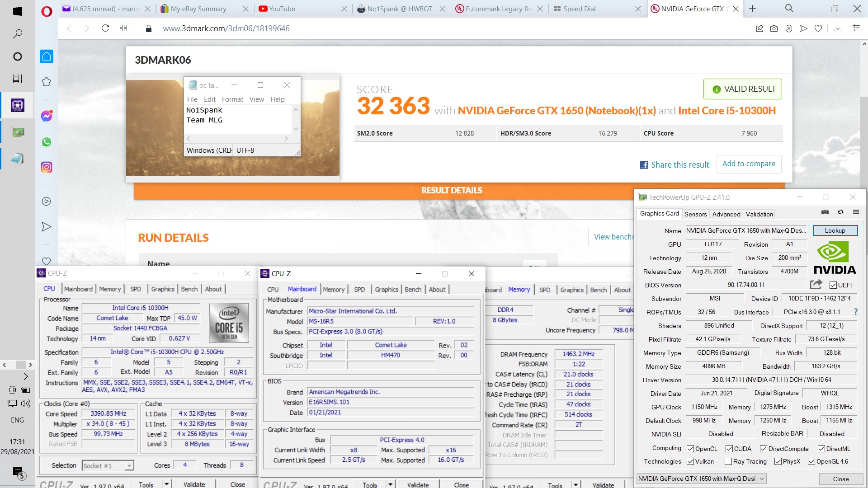Click the tab search magnifier in the title bar

click(x=789, y=9)
